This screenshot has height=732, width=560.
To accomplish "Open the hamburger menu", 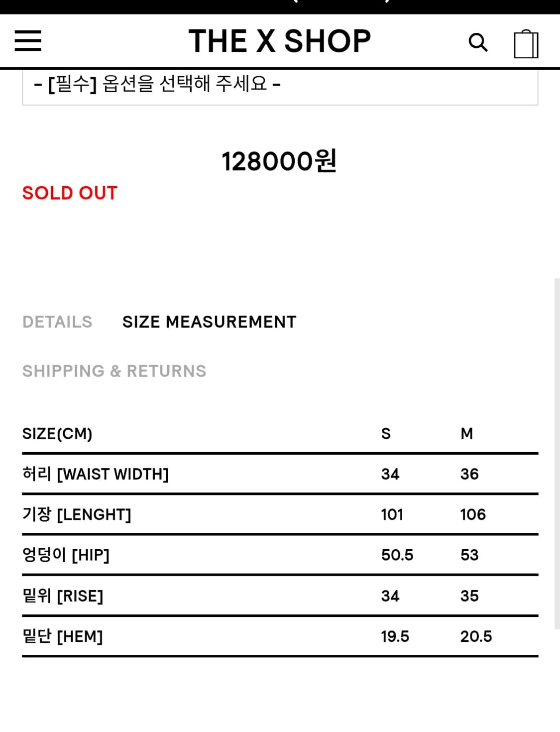I will tap(28, 41).
